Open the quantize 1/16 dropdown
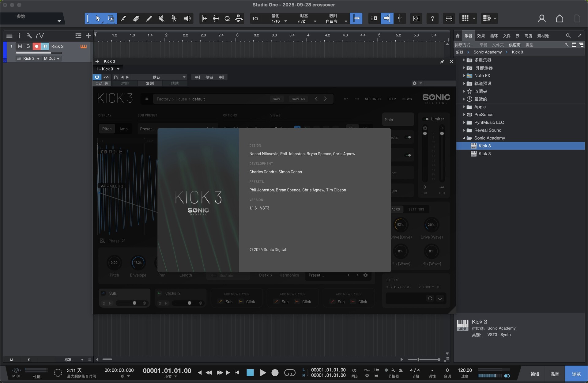This screenshot has height=383, width=588. 285,21
